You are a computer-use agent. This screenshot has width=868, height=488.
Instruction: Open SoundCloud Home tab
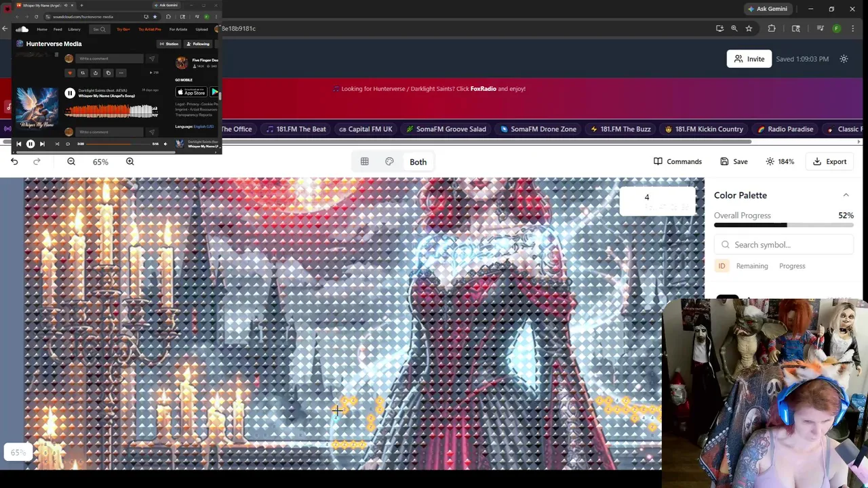click(42, 29)
